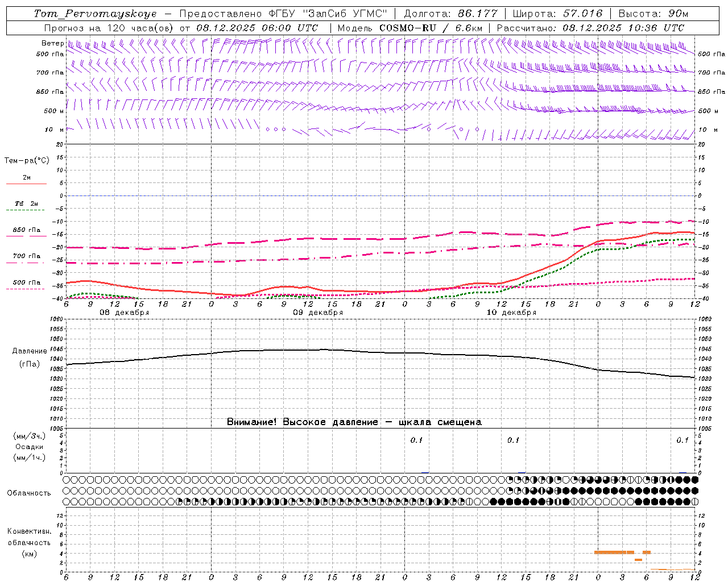This screenshot has height=582, width=728.
Task: Click the elevation label Высота: 90м
Action: pyautogui.click(x=653, y=14)
